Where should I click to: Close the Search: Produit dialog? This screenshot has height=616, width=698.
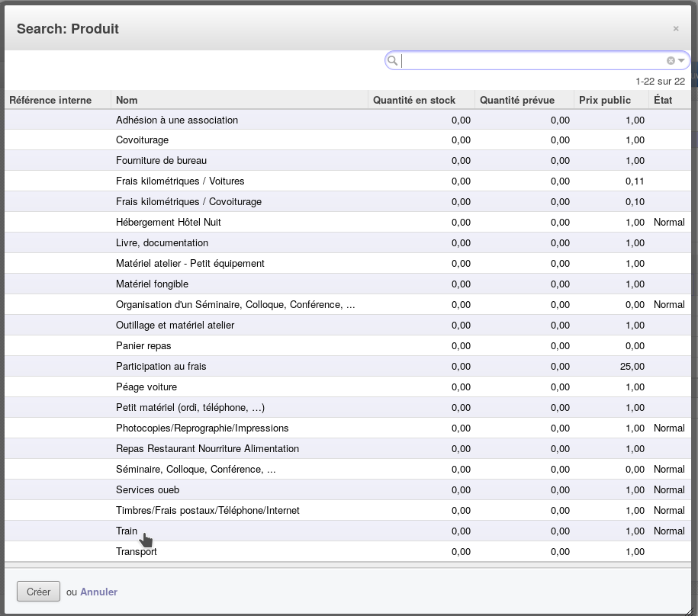coord(676,28)
